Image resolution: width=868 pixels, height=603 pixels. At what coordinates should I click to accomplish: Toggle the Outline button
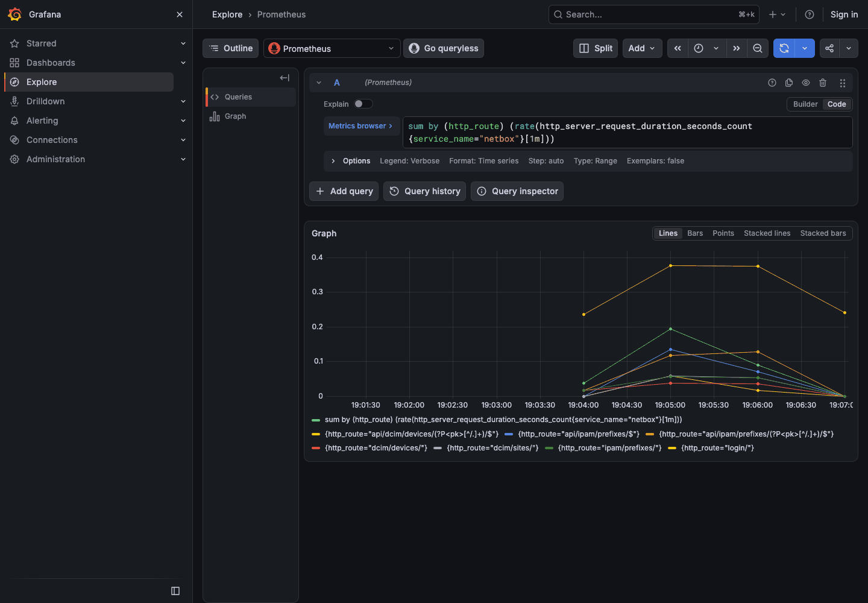pyautogui.click(x=231, y=48)
